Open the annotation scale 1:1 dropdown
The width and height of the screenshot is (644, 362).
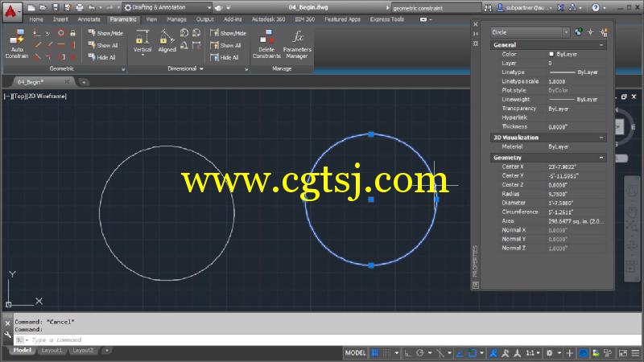coord(533,353)
